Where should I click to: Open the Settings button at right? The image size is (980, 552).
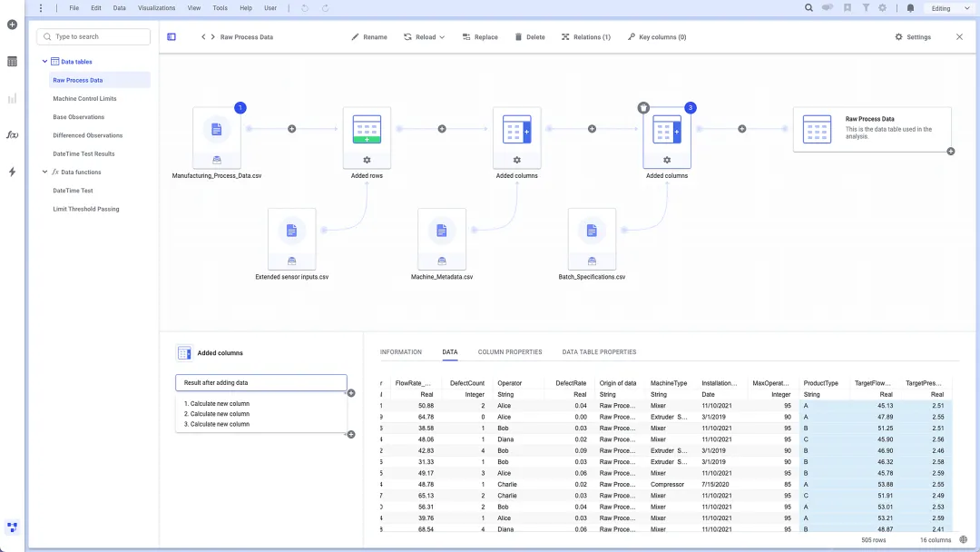913,37
